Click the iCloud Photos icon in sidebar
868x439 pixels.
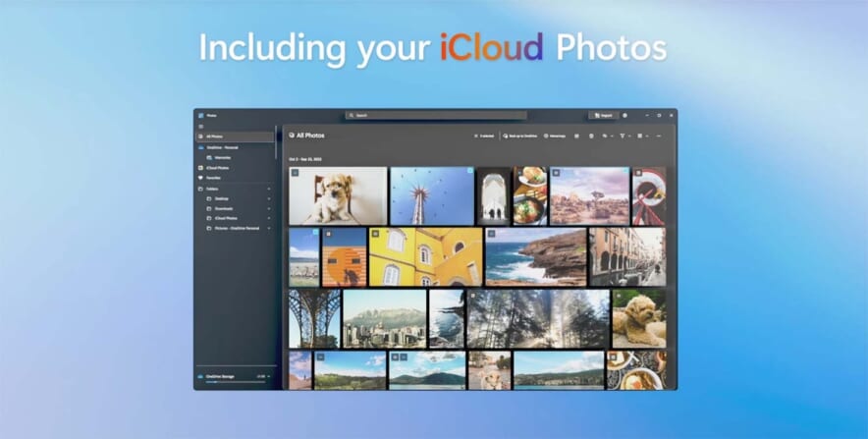click(x=201, y=168)
